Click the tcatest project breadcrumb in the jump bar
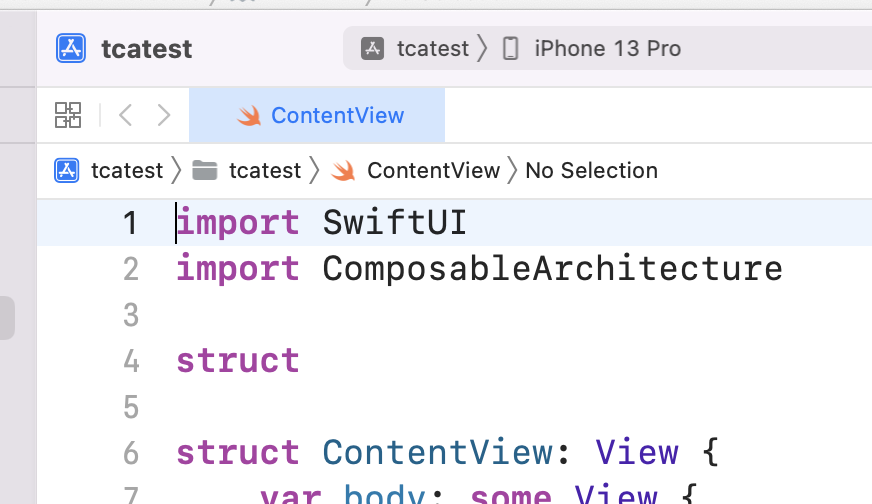 click(x=127, y=170)
